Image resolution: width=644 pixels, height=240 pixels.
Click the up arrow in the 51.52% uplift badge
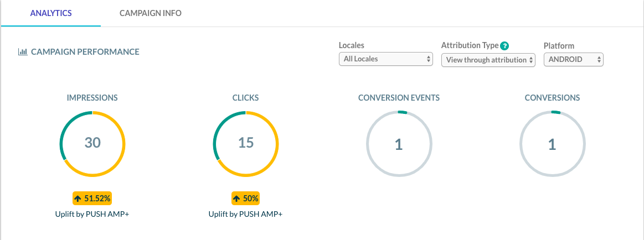pos(78,199)
